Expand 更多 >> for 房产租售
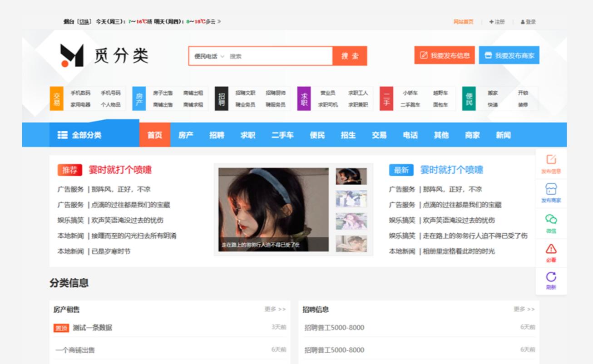The width and height of the screenshot is (593, 364). [275, 309]
